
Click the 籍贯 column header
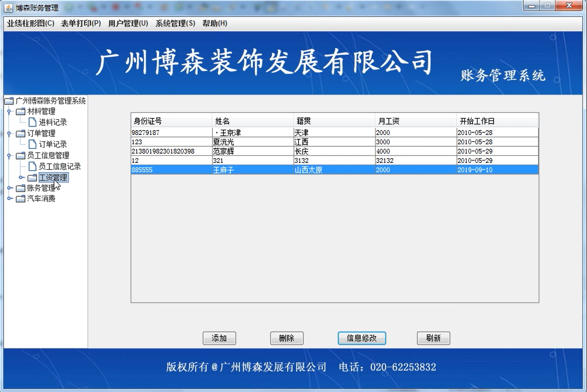point(334,121)
